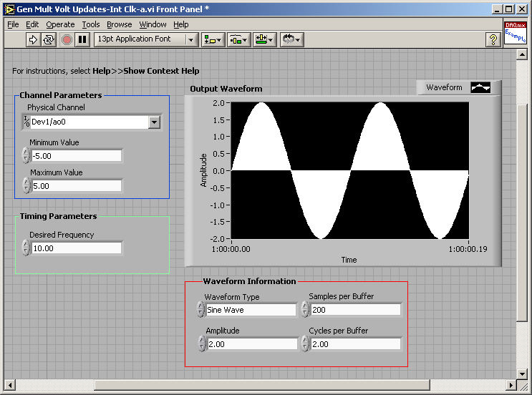
Task: Click the X-axis end time 1:00:00.19
Action: click(x=468, y=249)
